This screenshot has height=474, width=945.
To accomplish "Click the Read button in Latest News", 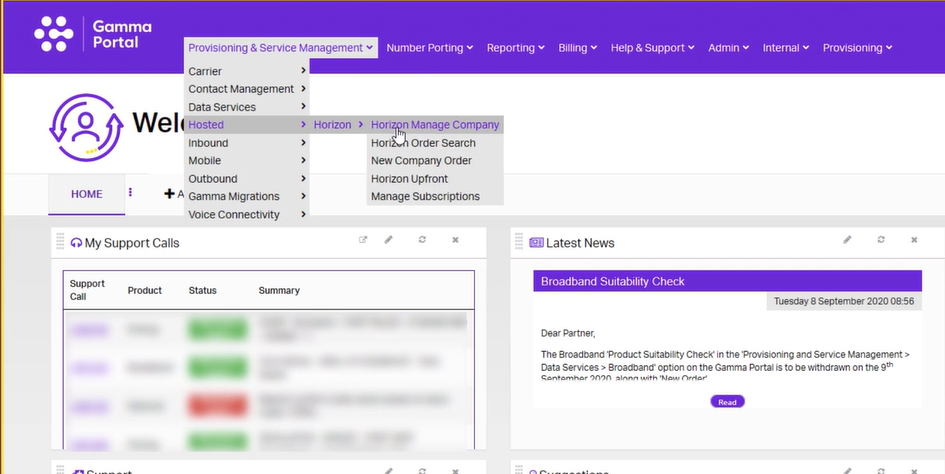I will pos(727,402).
